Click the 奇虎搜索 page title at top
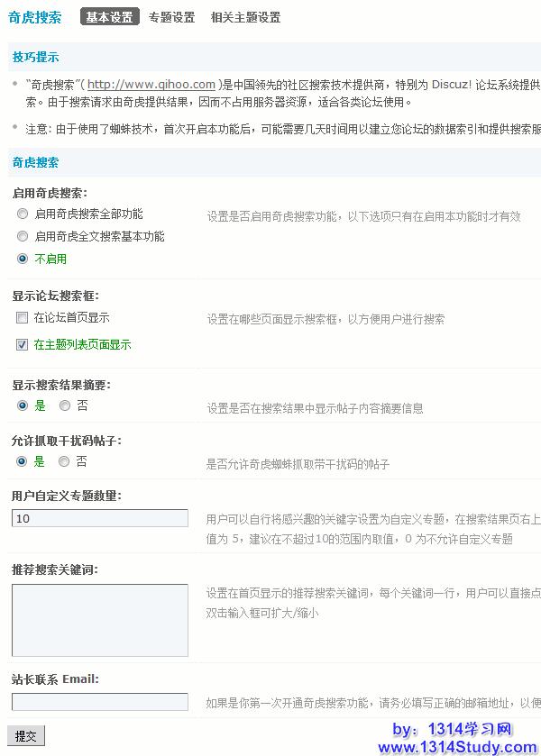Screen dimensions: 541x756 (35, 17)
